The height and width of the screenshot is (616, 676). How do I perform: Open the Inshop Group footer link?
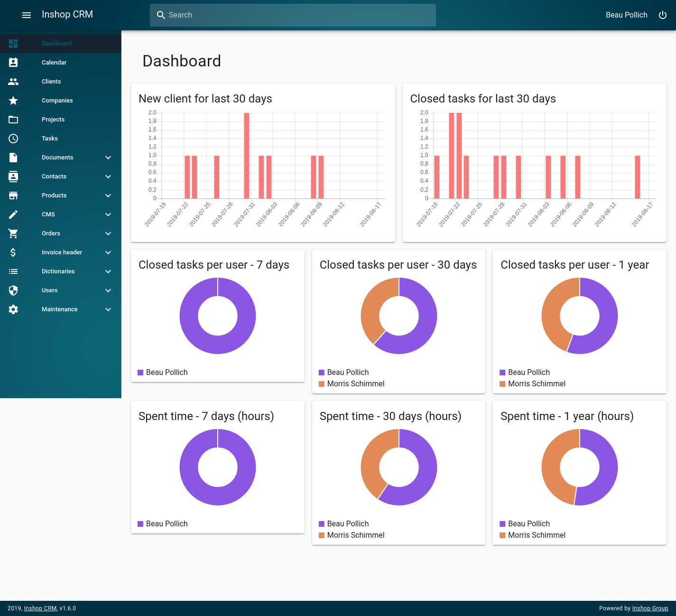650,608
